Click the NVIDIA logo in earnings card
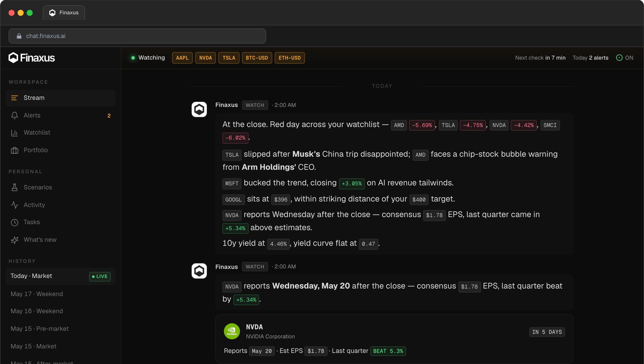The height and width of the screenshot is (364, 644). (x=232, y=331)
